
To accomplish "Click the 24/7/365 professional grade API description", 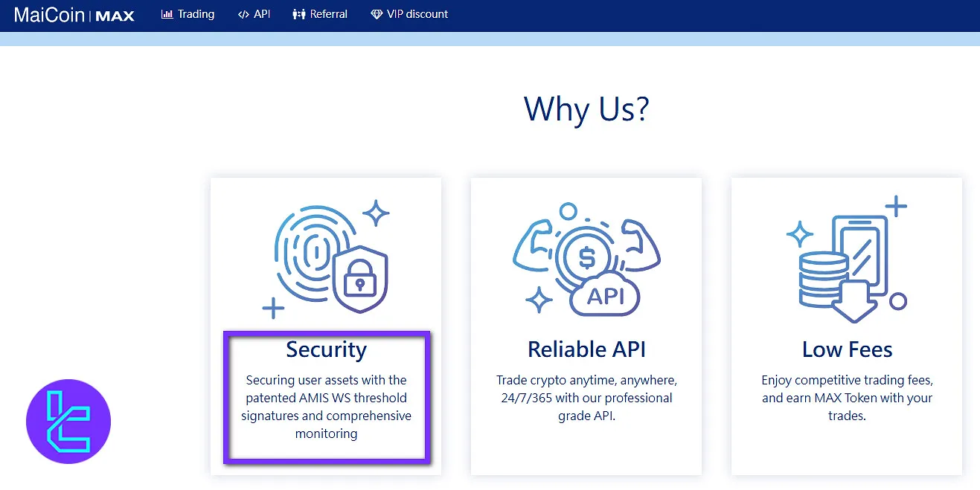I will pos(586,398).
